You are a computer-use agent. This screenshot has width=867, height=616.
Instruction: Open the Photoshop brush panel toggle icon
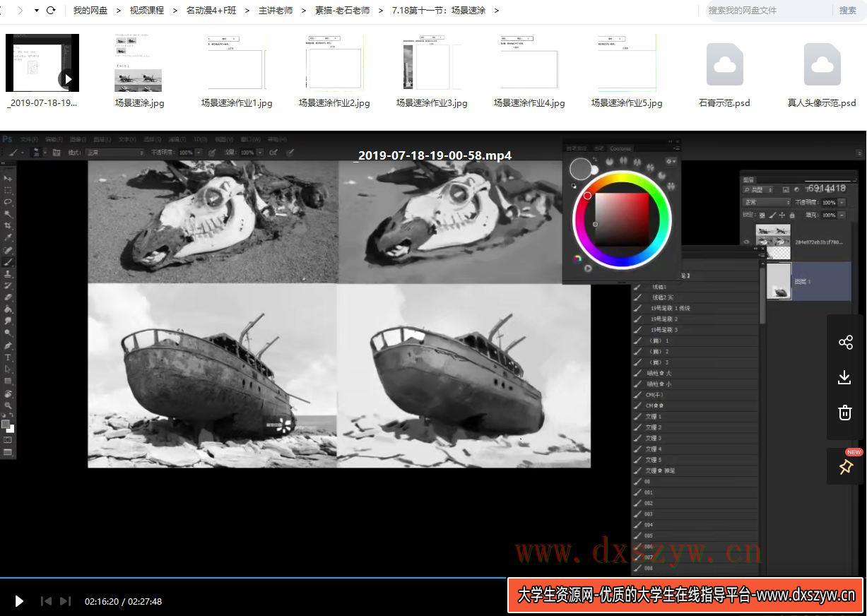(x=57, y=152)
